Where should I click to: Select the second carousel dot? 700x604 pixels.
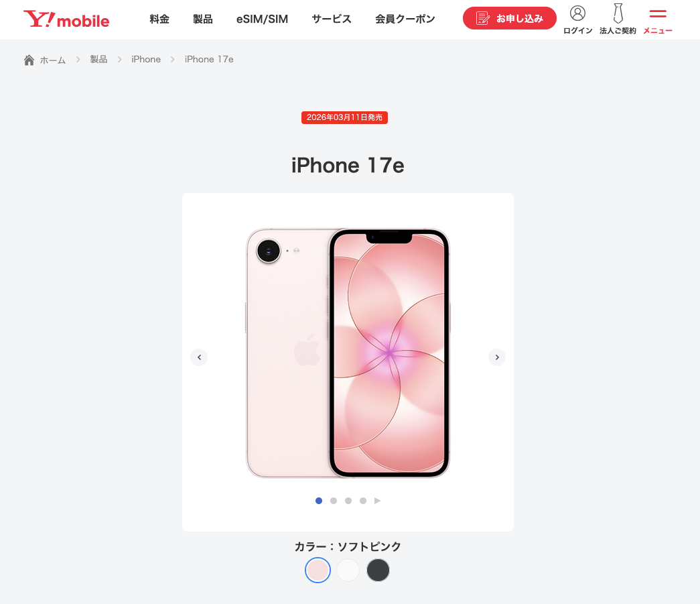pyautogui.click(x=334, y=501)
